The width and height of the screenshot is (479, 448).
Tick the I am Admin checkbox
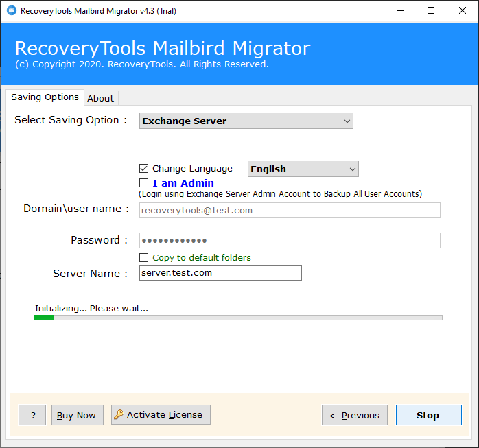[x=143, y=183]
